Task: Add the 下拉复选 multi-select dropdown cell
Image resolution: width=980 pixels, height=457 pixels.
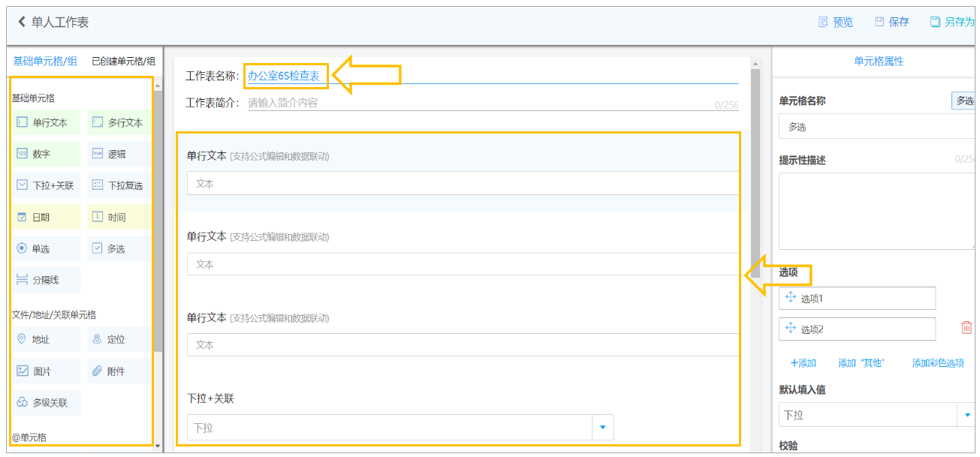Action: pos(119,185)
